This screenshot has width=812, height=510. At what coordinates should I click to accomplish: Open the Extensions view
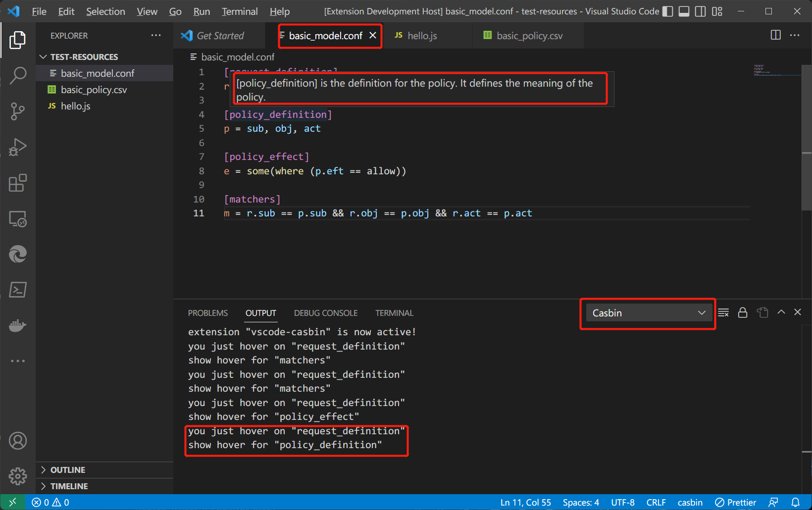(x=18, y=183)
